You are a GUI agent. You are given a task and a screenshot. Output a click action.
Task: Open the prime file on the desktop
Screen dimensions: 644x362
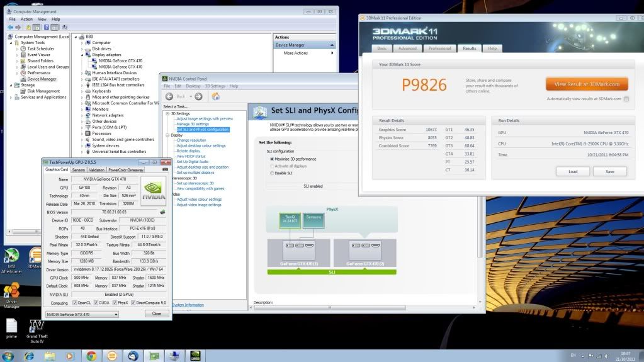tap(11, 328)
